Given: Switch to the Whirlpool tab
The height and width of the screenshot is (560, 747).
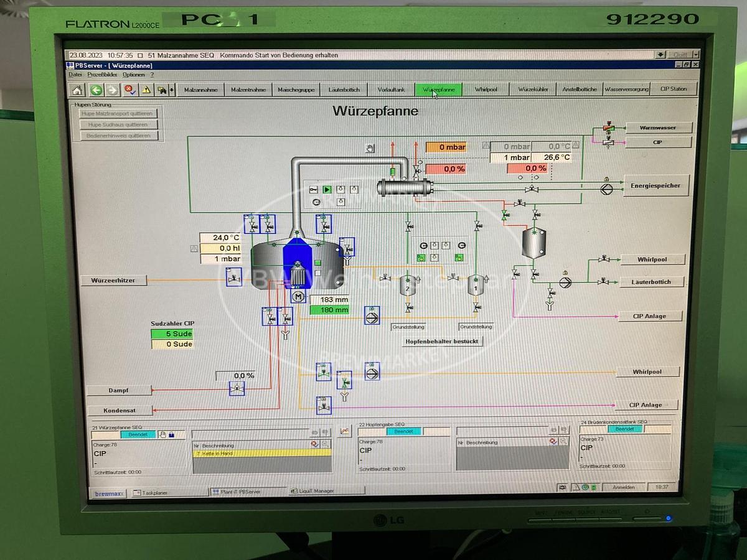Looking at the screenshot, I should (x=486, y=89).
